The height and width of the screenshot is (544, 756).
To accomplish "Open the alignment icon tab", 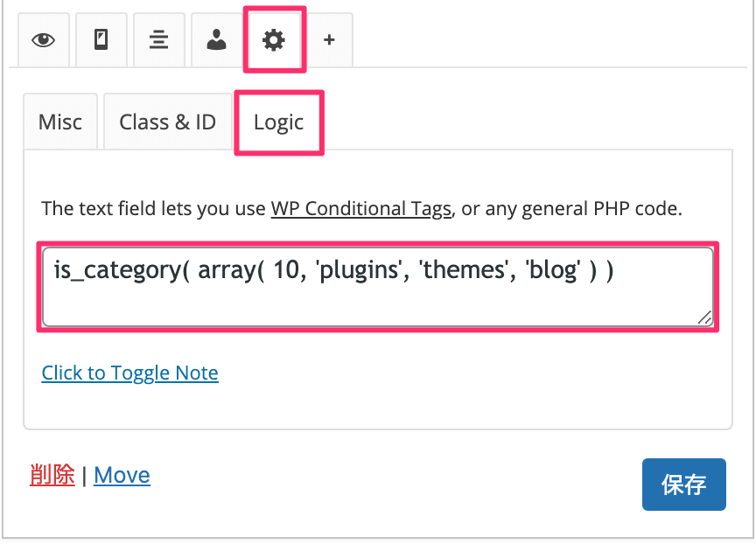I will (x=158, y=40).
